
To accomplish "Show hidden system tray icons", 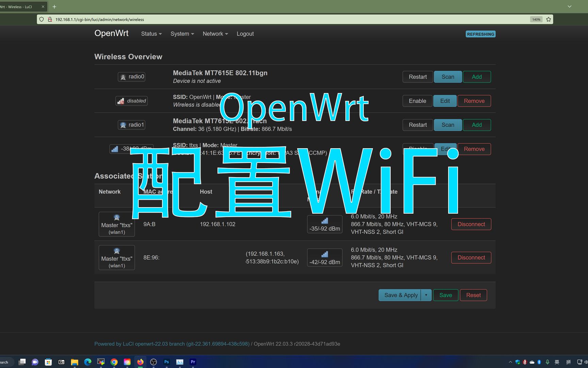I will pos(510,362).
